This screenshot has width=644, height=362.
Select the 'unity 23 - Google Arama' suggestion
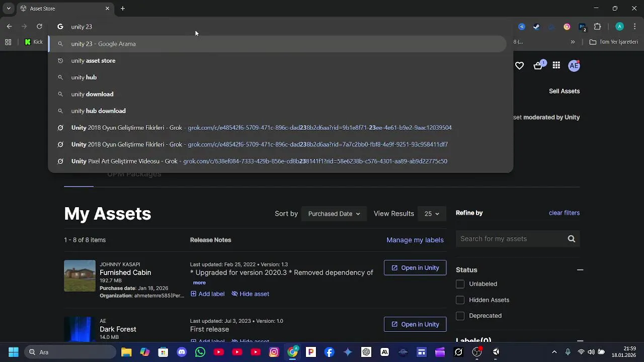point(277,44)
